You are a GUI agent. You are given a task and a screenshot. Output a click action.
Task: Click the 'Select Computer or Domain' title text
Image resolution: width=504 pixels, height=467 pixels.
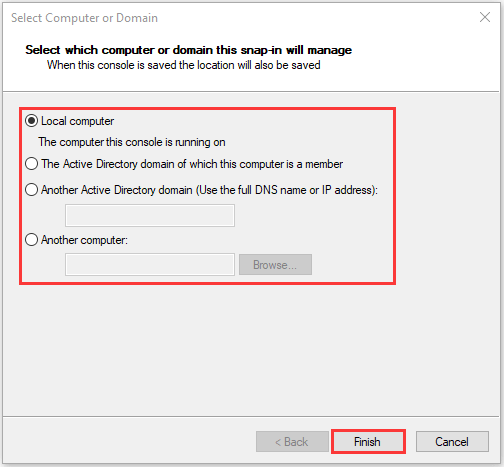(84, 18)
